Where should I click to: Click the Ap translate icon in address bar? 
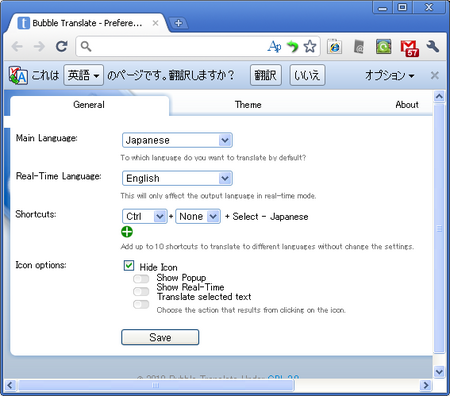(x=274, y=47)
